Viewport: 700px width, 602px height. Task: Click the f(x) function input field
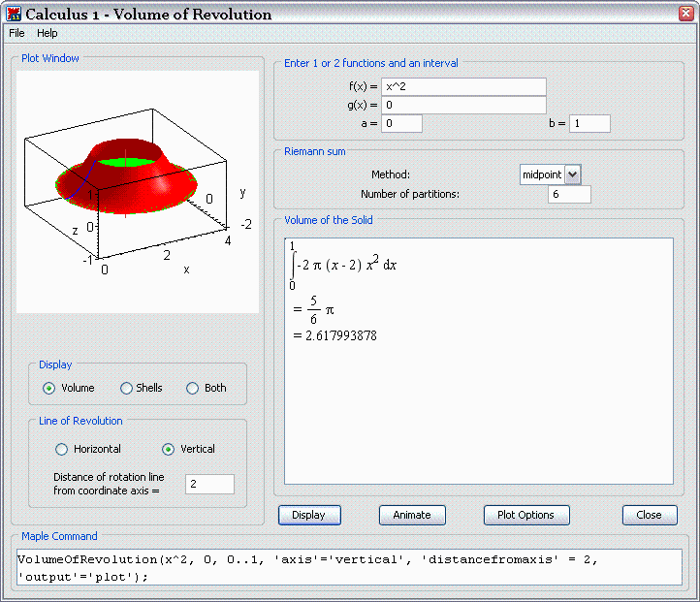coord(463,87)
